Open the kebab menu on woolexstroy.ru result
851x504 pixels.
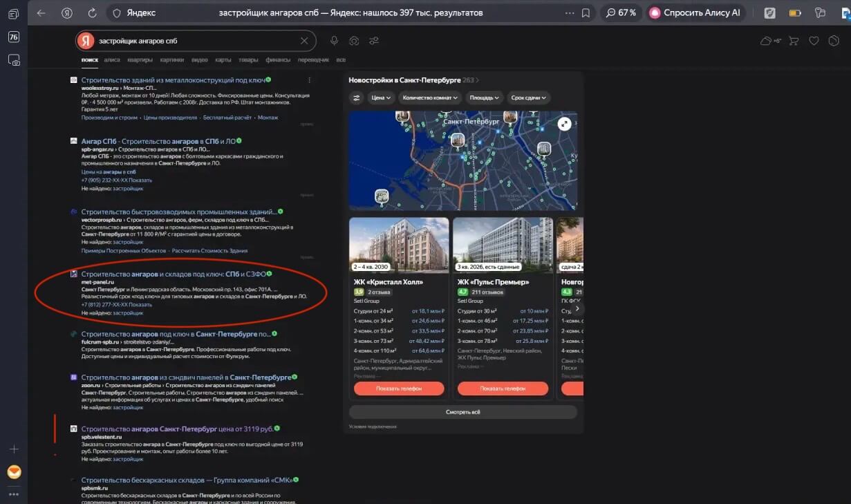pos(309,81)
